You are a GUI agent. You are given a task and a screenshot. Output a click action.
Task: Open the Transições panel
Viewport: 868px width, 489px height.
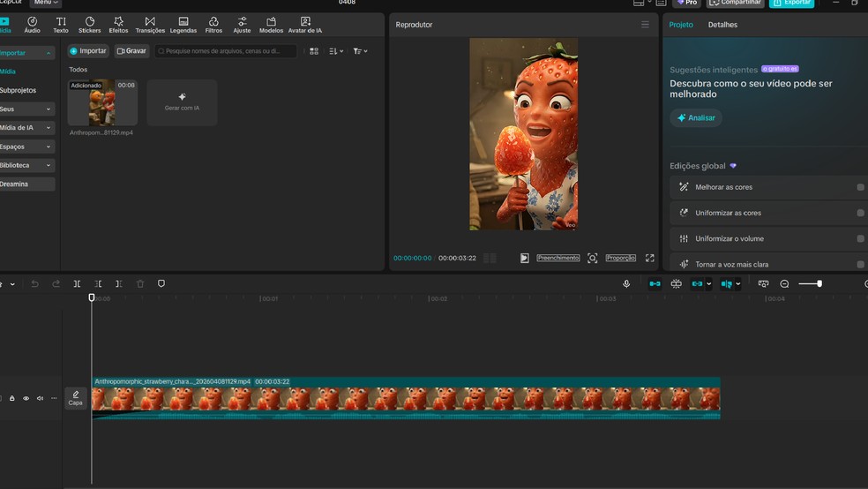coord(150,25)
